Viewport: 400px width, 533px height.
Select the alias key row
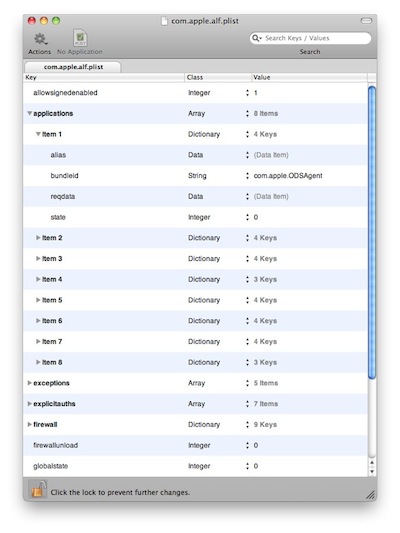(x=195, y=155)
